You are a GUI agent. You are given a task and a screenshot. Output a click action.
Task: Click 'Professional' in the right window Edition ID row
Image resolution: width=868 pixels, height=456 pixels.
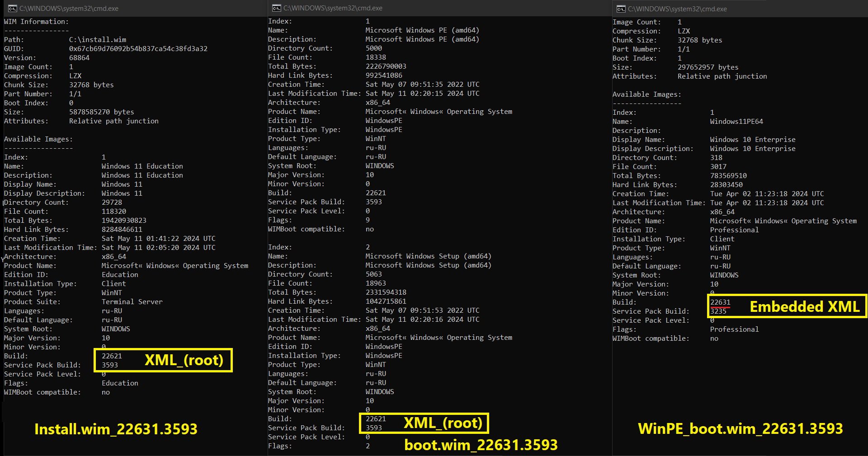[x=735, y=230]
